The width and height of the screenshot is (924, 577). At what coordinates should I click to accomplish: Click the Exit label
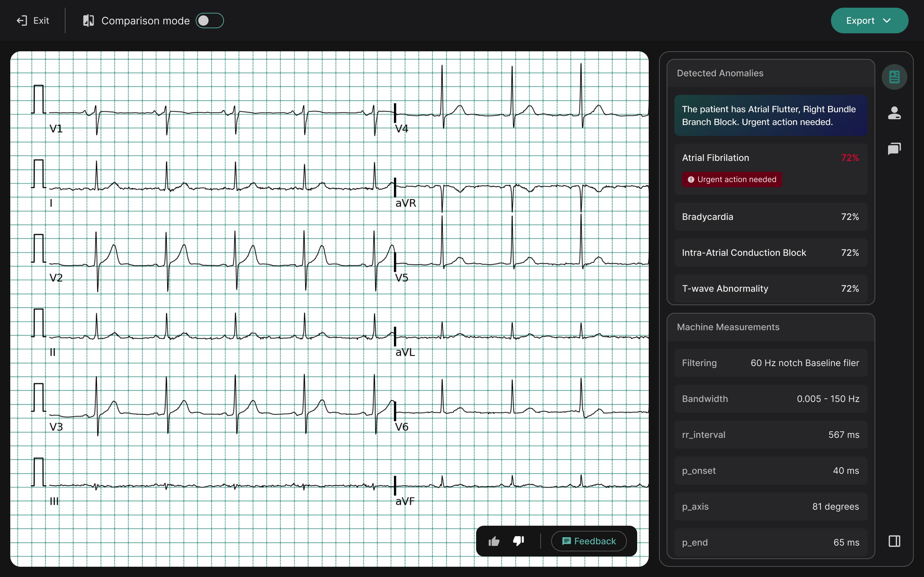click(x=41, y=20)
